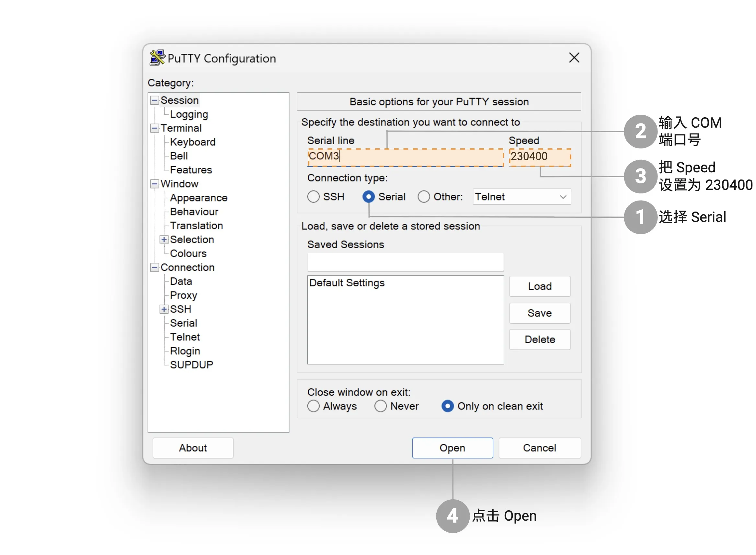Open the Proxy settings category
The height and width of the screenshot is (555, 756).
183,295
